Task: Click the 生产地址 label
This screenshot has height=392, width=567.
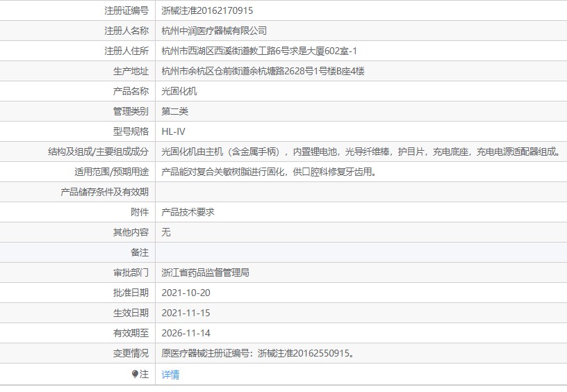Action: point(131,71)
